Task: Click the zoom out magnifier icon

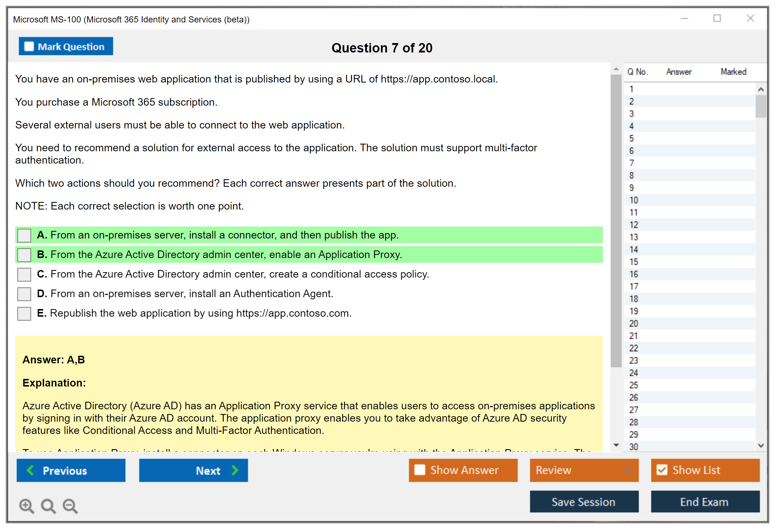Action: coord(70,506)
